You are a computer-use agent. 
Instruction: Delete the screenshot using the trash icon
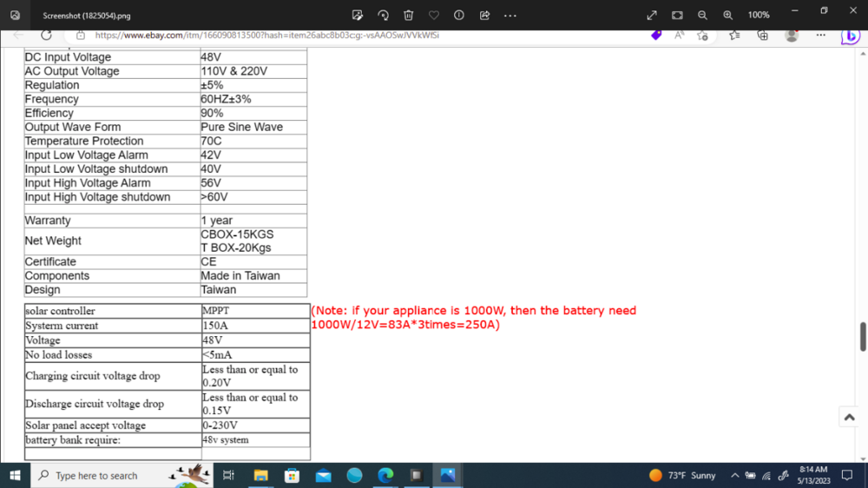(409, 16)
